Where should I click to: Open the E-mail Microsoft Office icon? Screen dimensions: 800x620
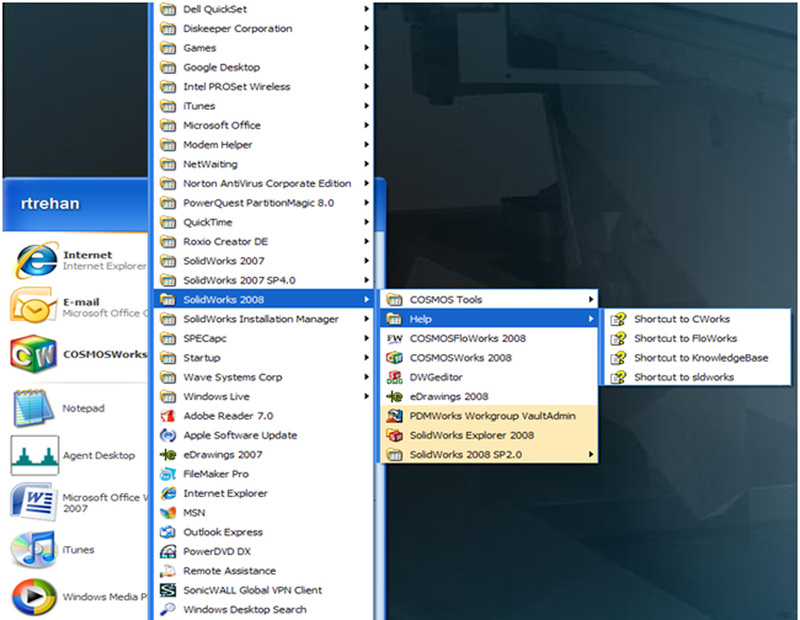click(x=33, y=305)
